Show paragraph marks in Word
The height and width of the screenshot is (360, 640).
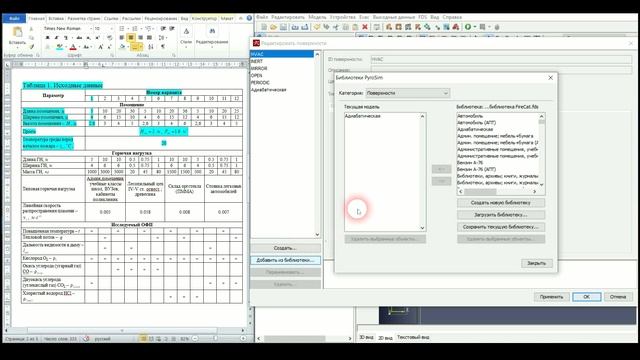[163, 46]
